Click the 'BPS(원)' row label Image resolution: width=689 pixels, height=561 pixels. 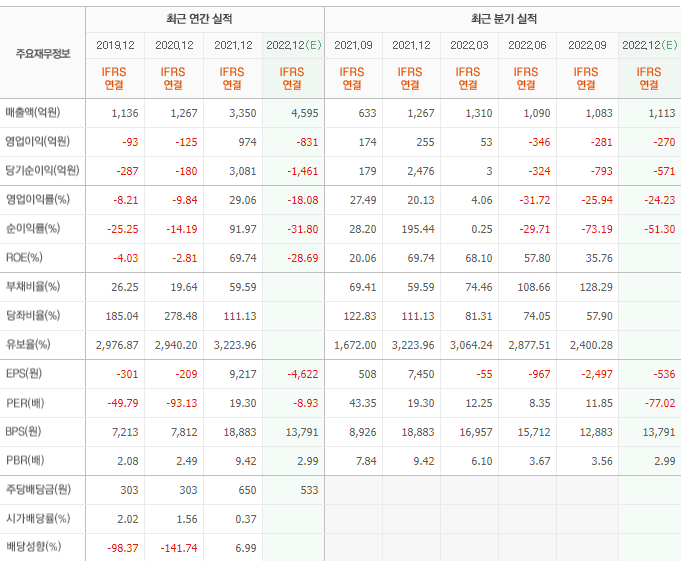pyautogui.click(x=23, y=432)
